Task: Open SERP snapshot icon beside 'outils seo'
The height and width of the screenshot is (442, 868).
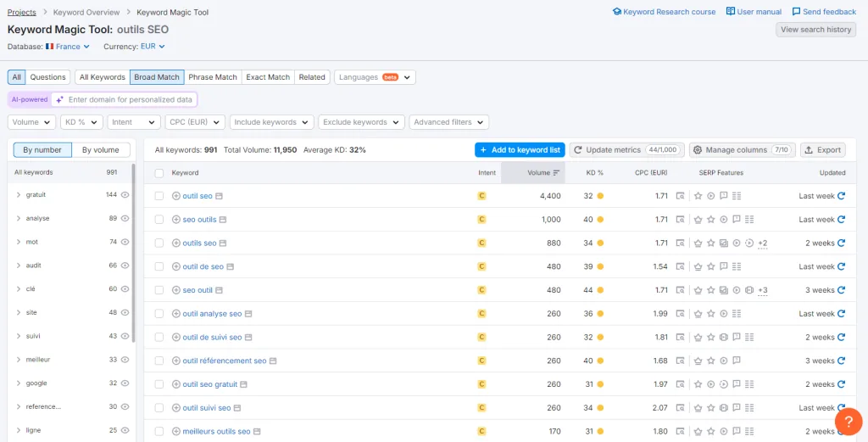Action: 223,243
